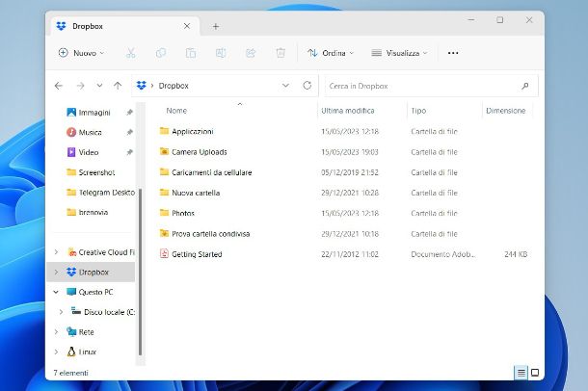This screenshot has height=391, width=588.
Task: Switch to large thumbnails view icon
Action: point(535,373)
